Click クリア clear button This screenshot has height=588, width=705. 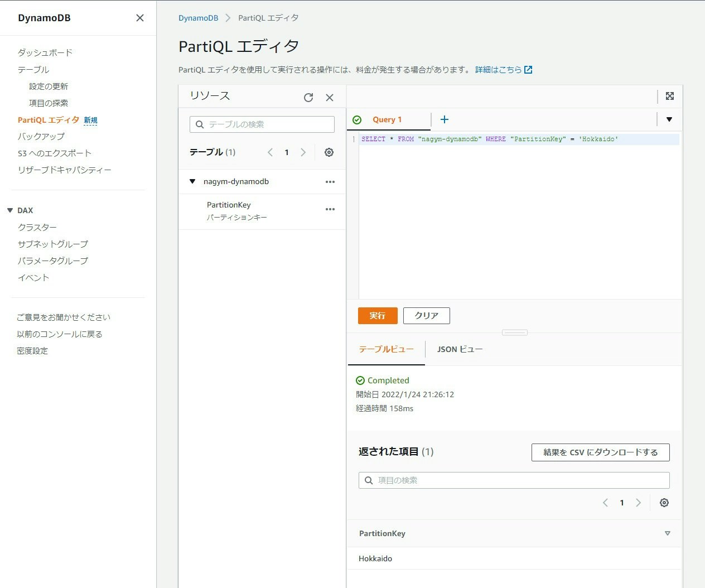tap(427, 316)
